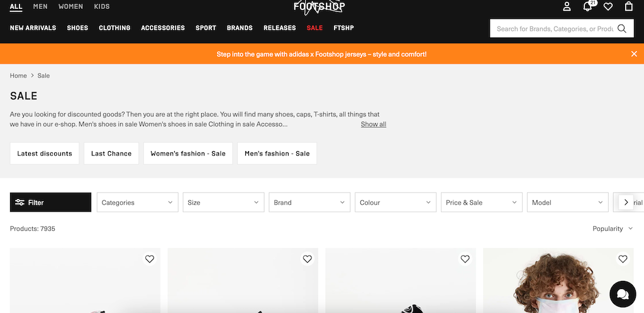Click the Products: 7935 count text
Viewport: 644px width, 313px height.
[x=33, y=229]
